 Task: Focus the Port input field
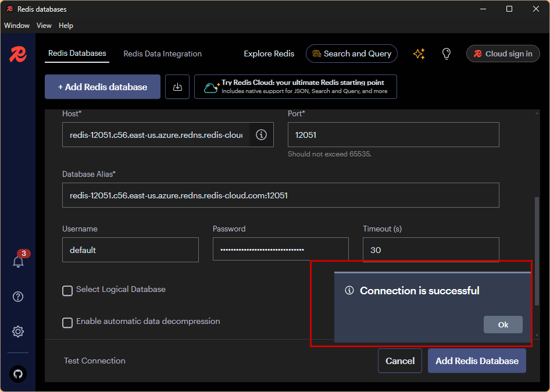click(x=393, y=135)
